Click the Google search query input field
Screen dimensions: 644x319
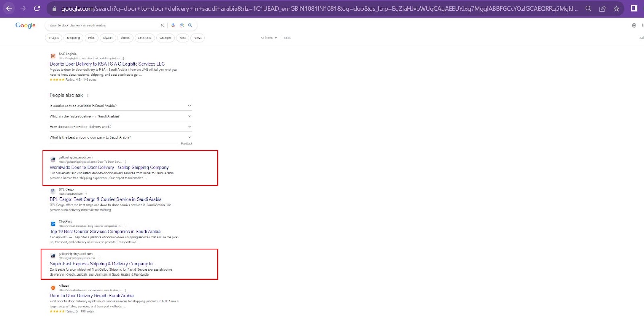(103, 25)
